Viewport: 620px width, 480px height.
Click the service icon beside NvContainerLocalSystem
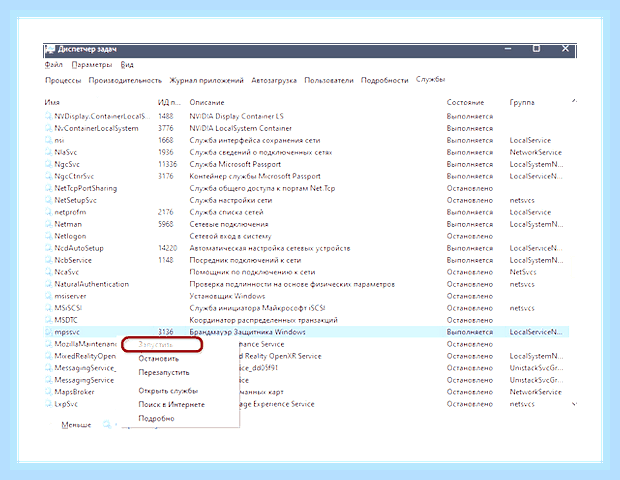click(48, 128)
